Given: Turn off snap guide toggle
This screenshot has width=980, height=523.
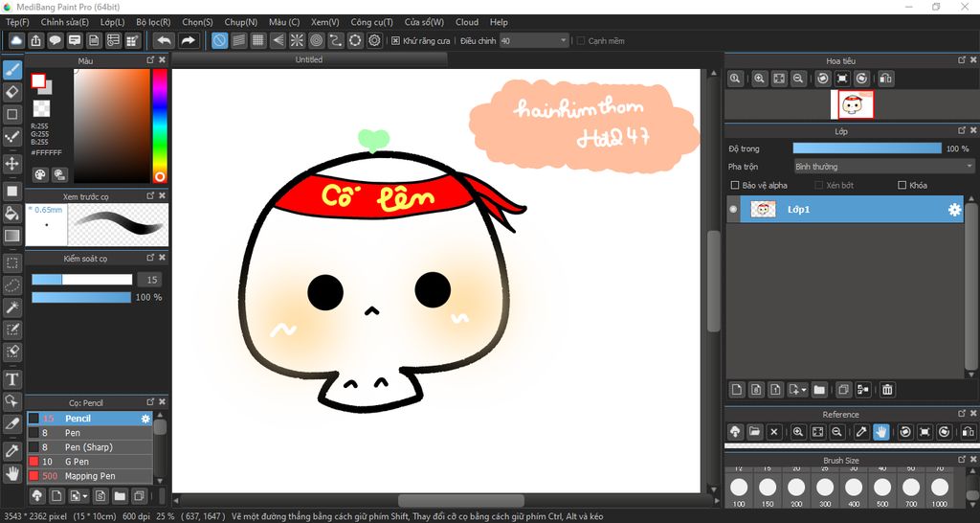Looking at the screenshot, I should [x=219, y=40].
